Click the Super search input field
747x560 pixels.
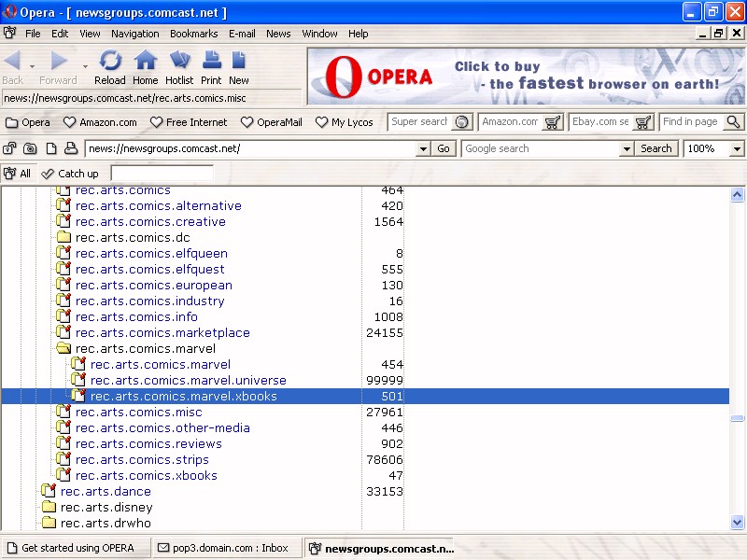click(419, 122)
